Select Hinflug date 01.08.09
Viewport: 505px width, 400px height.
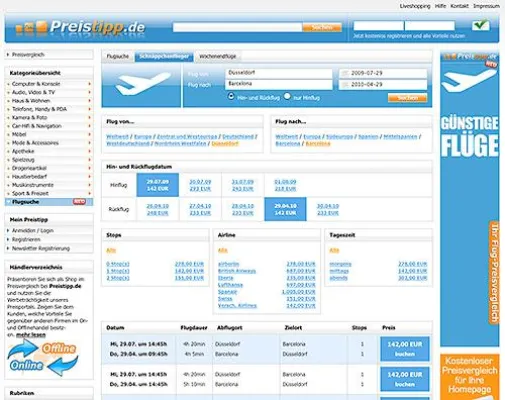click(x=285, y=185)
